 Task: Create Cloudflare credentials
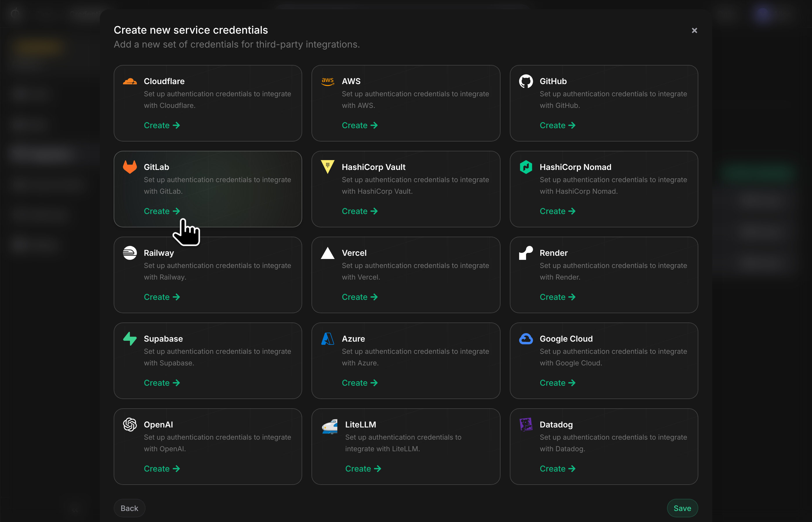coord(162,125)
